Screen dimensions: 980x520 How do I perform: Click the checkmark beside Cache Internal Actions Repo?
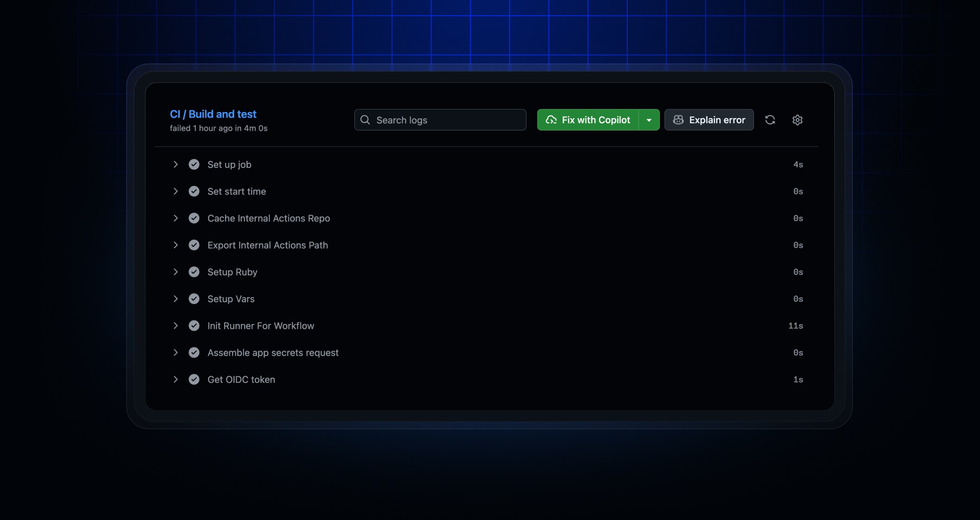click(194, 218)
